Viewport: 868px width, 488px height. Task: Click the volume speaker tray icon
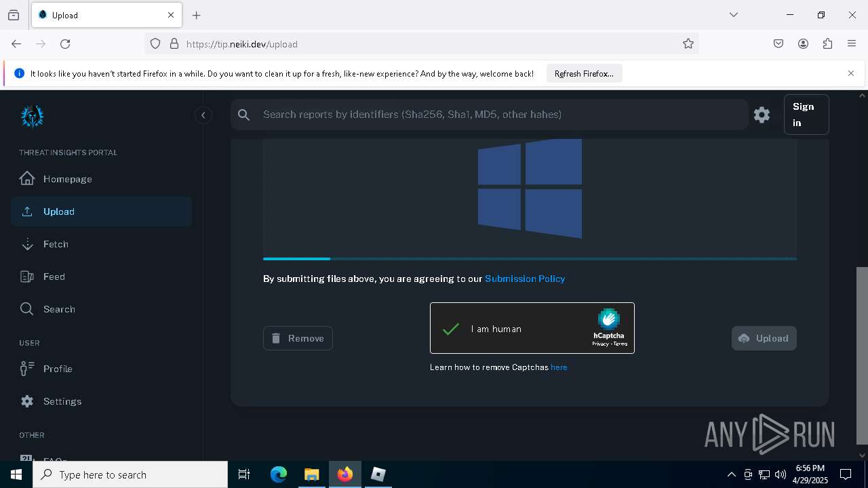[781, 474]
